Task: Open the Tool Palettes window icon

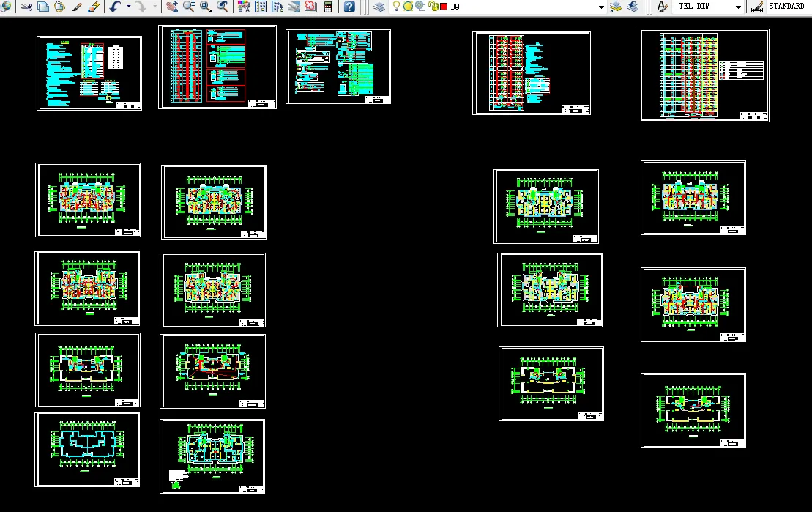Action: 278,7
